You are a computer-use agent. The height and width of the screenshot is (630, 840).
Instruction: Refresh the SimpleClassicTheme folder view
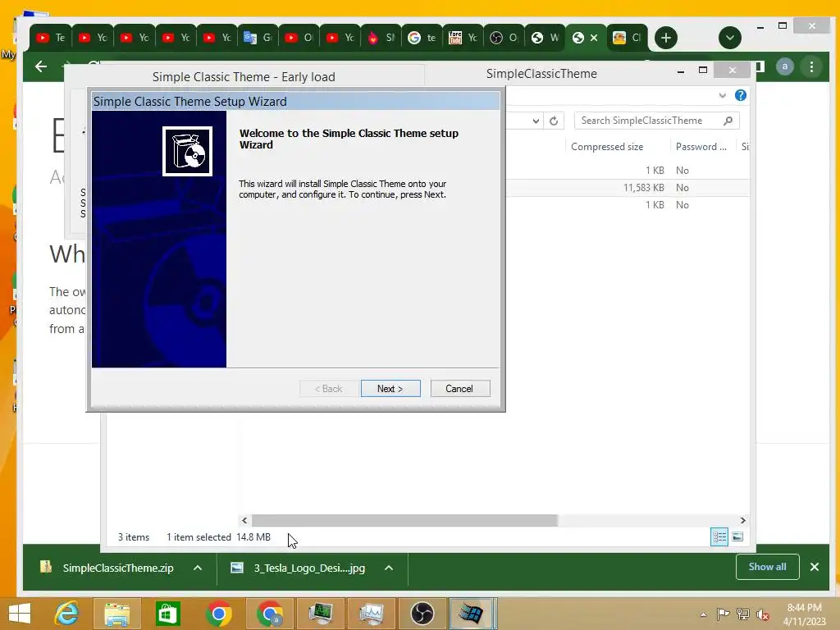point(554,121)
